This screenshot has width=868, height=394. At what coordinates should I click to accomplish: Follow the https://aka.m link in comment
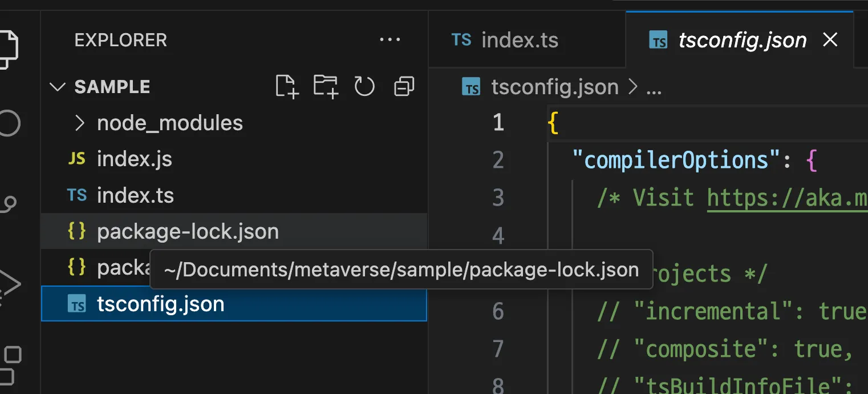click(x=787, y=198)
